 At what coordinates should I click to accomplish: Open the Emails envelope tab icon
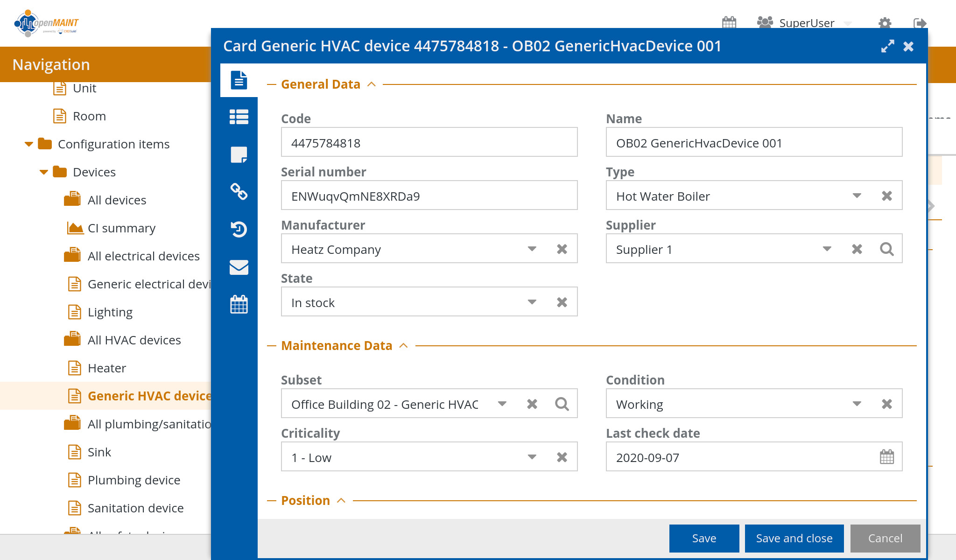pyautogui.click(x=239, y=267)
